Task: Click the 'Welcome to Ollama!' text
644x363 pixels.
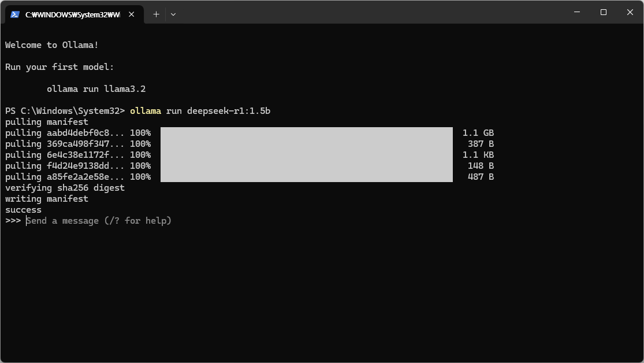Action: pyautogui.click(x=52, y=45)
